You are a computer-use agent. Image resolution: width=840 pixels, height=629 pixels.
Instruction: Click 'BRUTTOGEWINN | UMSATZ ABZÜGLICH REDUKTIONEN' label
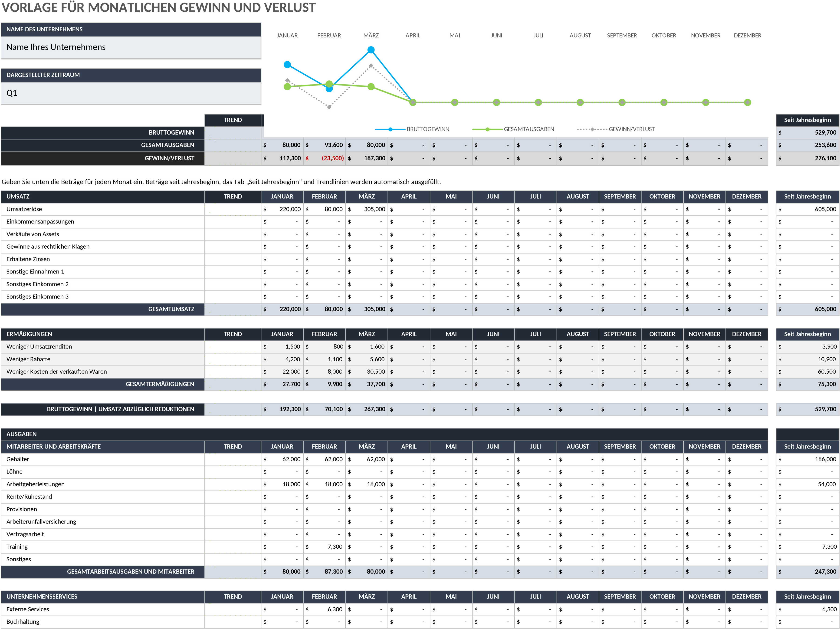[x=103, y=409]
